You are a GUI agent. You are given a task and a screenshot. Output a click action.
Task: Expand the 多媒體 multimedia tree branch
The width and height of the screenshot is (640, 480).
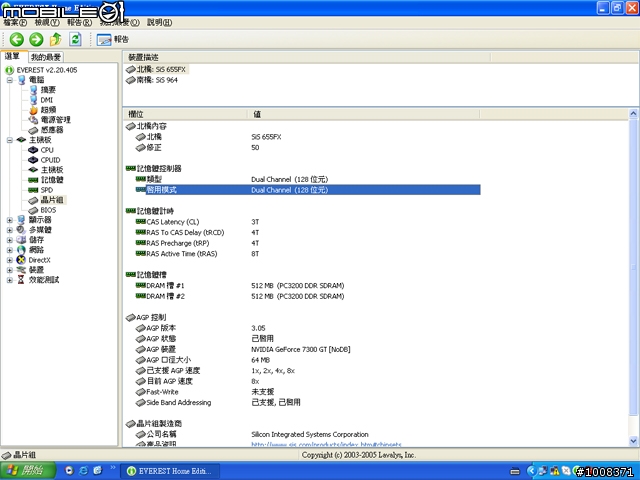coord(9,230)
